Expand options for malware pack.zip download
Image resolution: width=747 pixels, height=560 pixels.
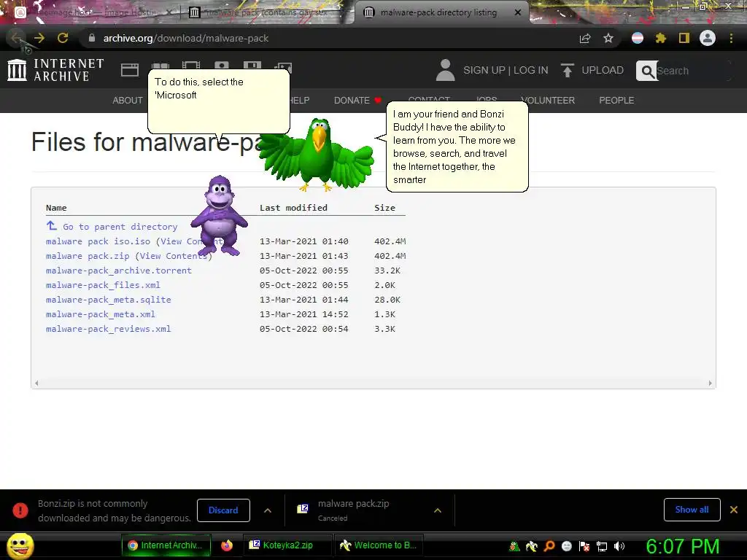pyautogui.click(x=438, y=510)
